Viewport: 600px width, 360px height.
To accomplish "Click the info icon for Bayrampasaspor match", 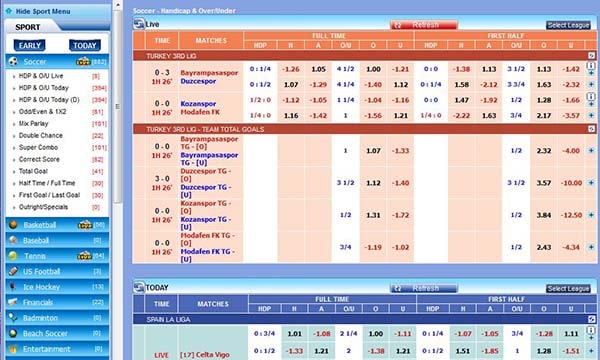I will 591,65.
